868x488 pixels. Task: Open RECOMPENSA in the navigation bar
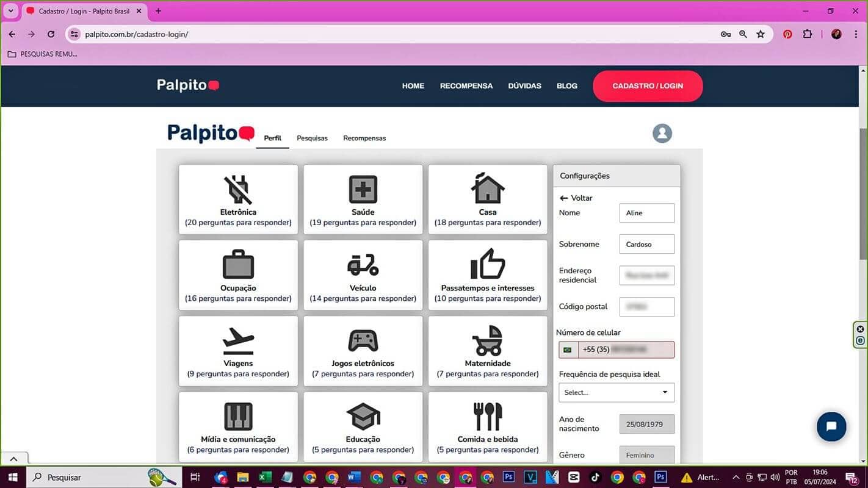point(466,86)
